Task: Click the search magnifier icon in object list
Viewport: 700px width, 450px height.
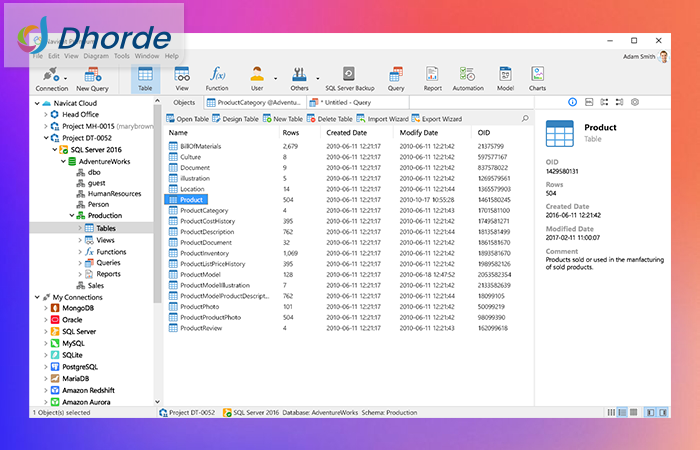Action: point(525,119)
